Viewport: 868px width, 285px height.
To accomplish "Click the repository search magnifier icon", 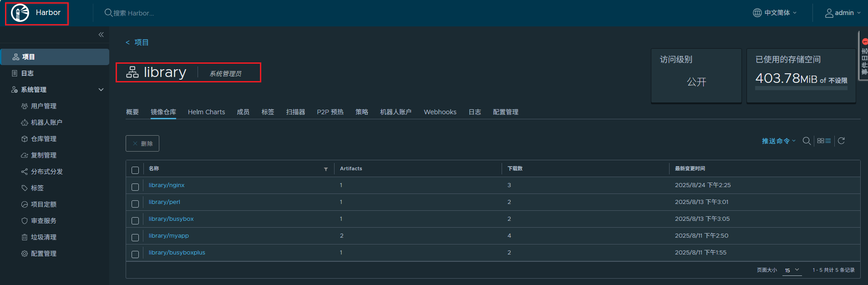I will (807, 141).
